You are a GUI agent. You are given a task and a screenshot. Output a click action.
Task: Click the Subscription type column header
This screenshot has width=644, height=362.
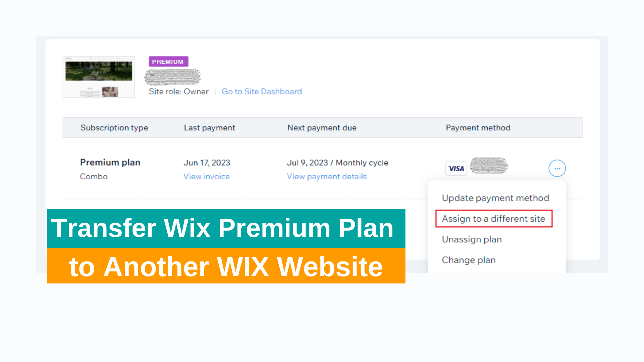pyautogui.click(x=114, y=128)
